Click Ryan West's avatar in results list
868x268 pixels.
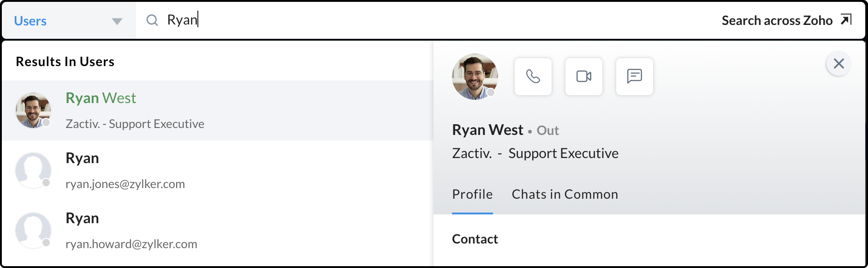(33, 110)
